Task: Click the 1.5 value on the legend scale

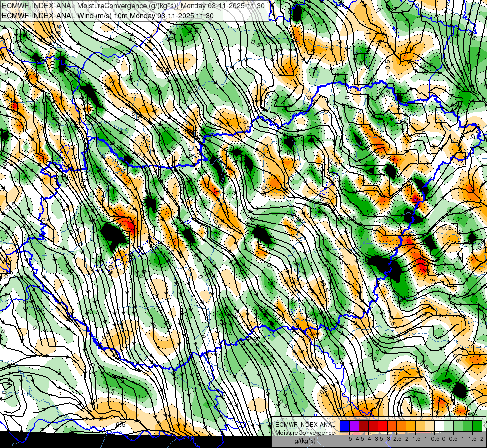Action: (473, 439)
